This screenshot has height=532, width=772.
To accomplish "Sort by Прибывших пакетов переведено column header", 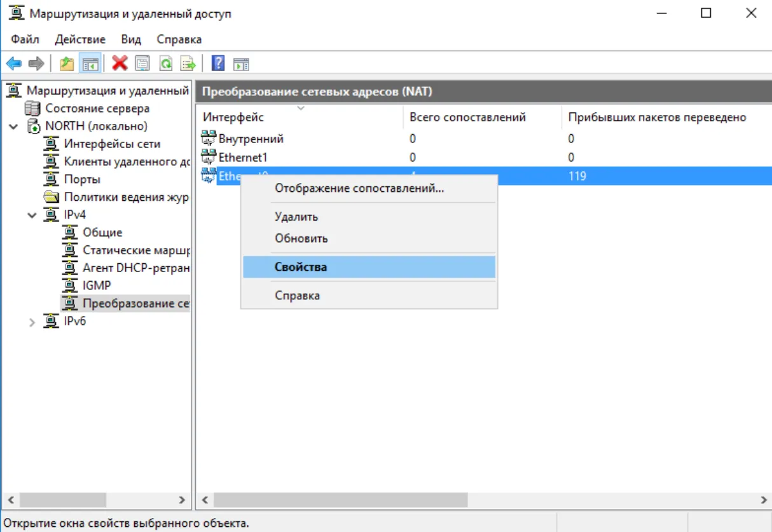I will click(x=666, y=117).
